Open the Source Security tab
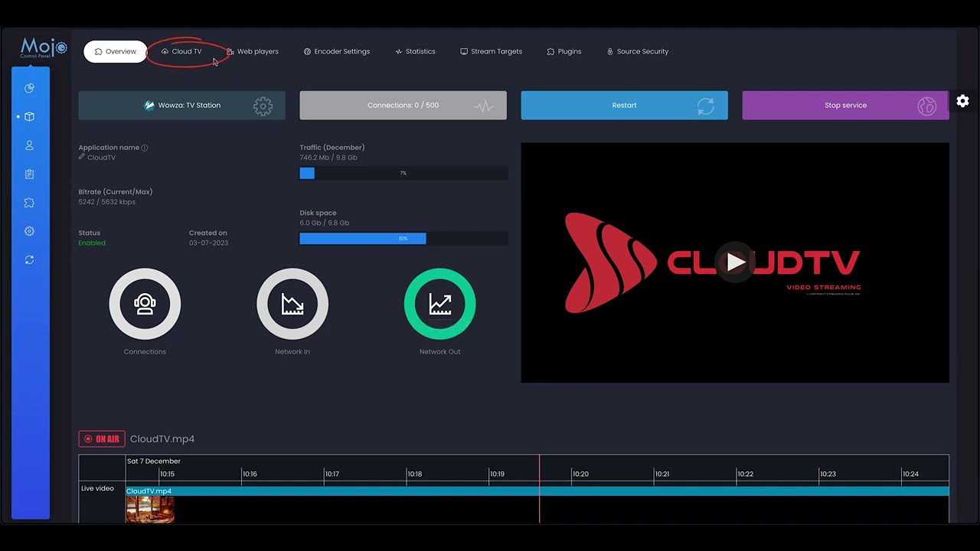Screen dimensions: 980x551 point(638,51)
